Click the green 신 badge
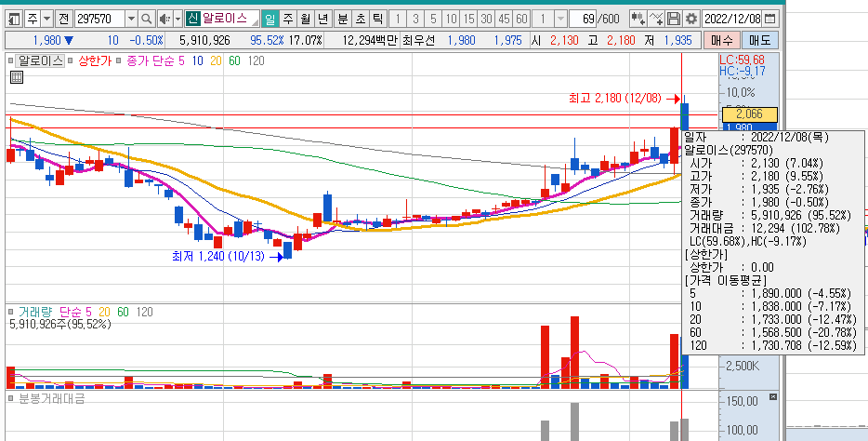 point(192,19)
